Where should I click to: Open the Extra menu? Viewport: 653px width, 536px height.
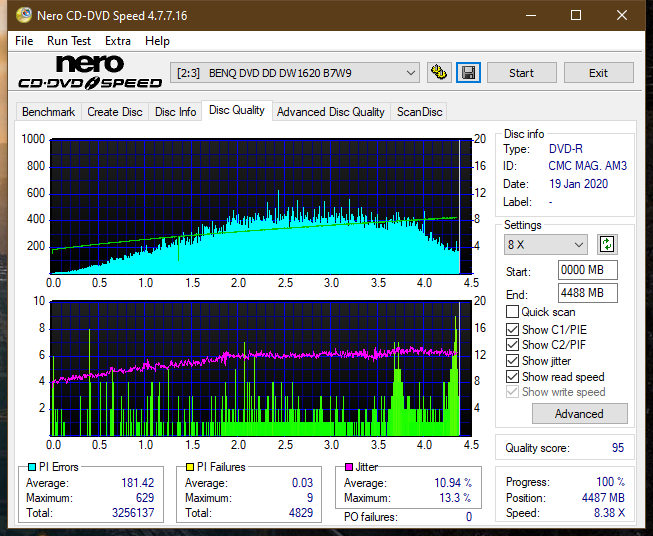(118, 41)
